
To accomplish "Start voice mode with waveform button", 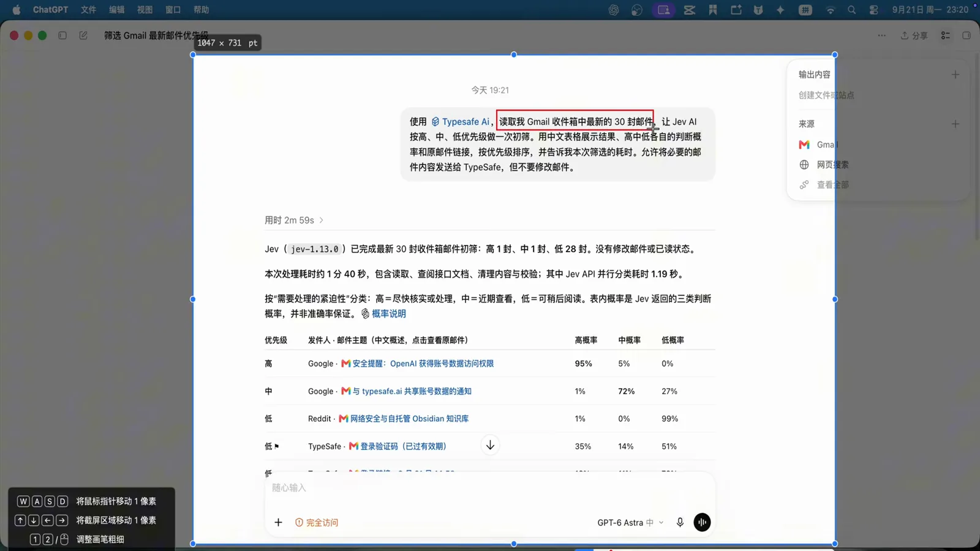I will point(702,522).
